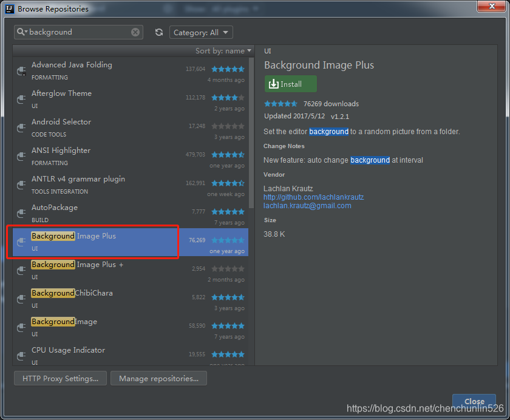Screen dimensions: 510x420
Task: Open the search history arrow beside the magnifier
Action: pyautogui.click(x=26, y=31)
